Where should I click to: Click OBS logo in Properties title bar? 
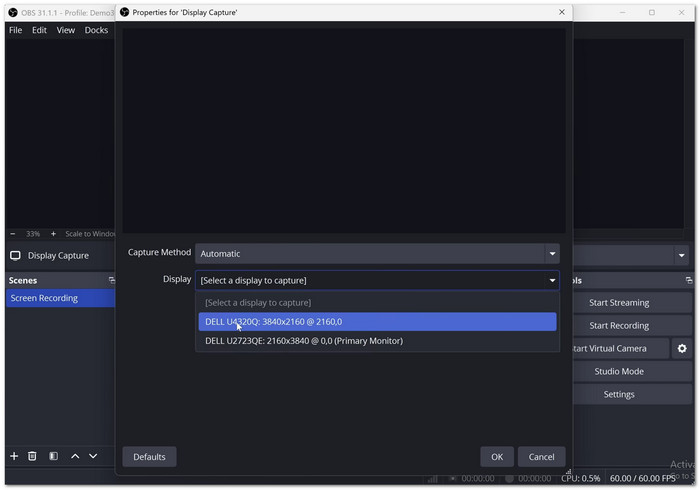pos(125,12)
